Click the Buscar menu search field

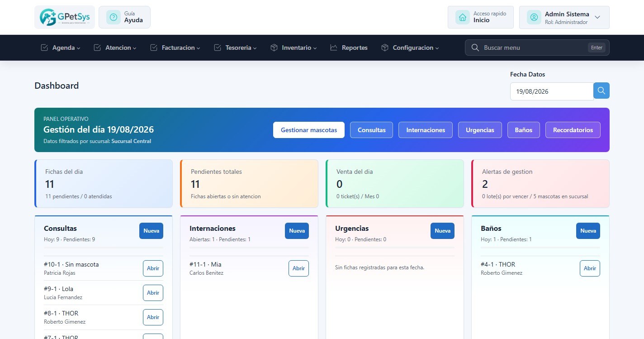pyautogui.click(x=537, y=48)
